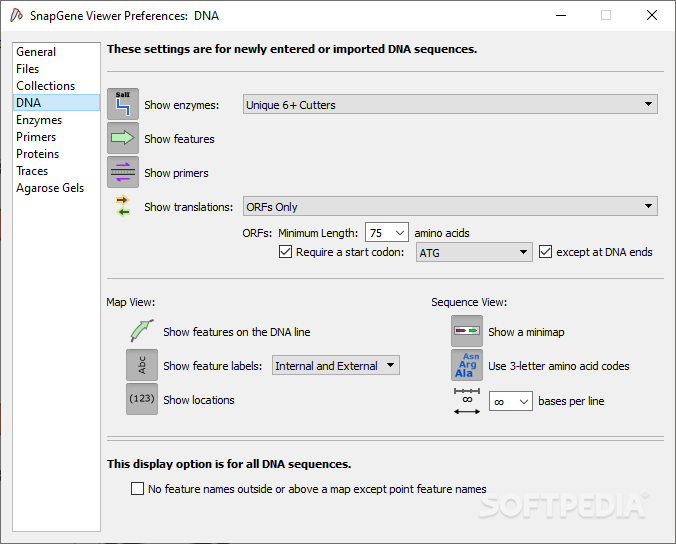Image resolution: width=676 pixels, height=544 pixels.
Task: Open the Show enzymes Unique 6+ Cutters dropdown
Action: tap(450, 104)
